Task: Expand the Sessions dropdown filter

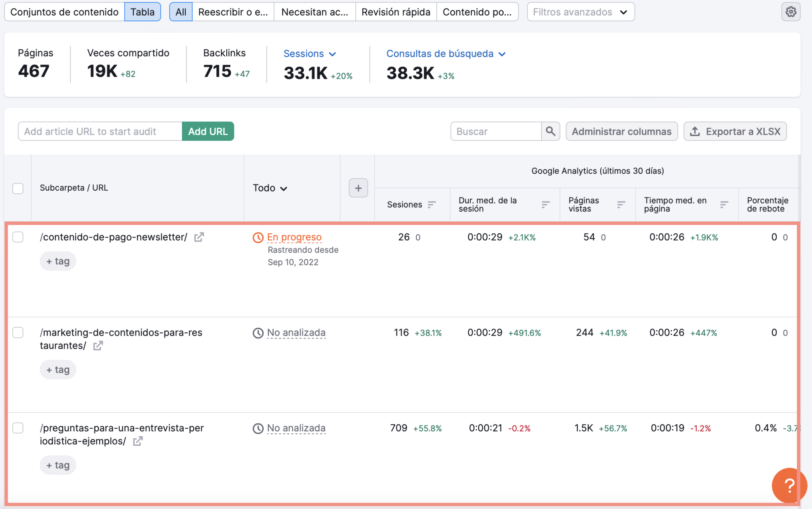Action: coord(310,53)
